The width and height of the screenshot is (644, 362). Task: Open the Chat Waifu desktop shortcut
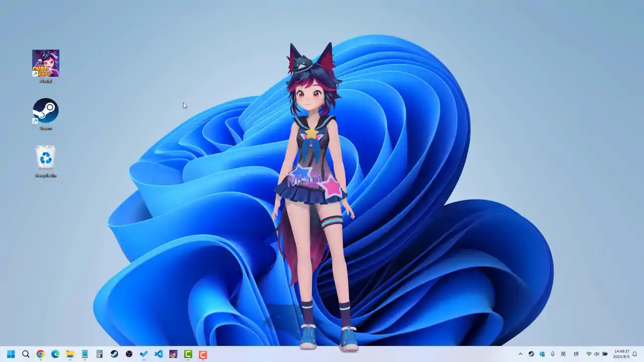pyautogui.click(x=46, y=66)
